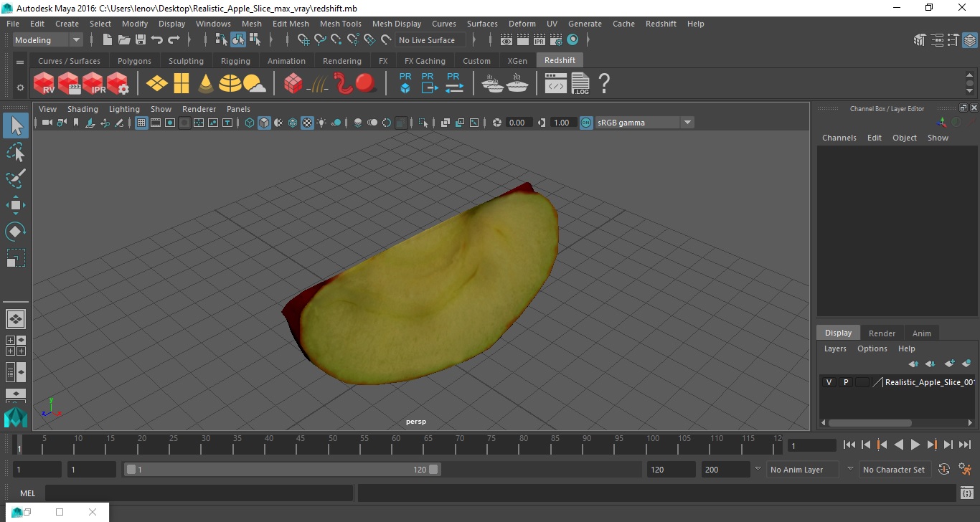Toggle wireframe display cube in viewport
The width and height of the screenshot is (980, 522).
tap(250, 123)
